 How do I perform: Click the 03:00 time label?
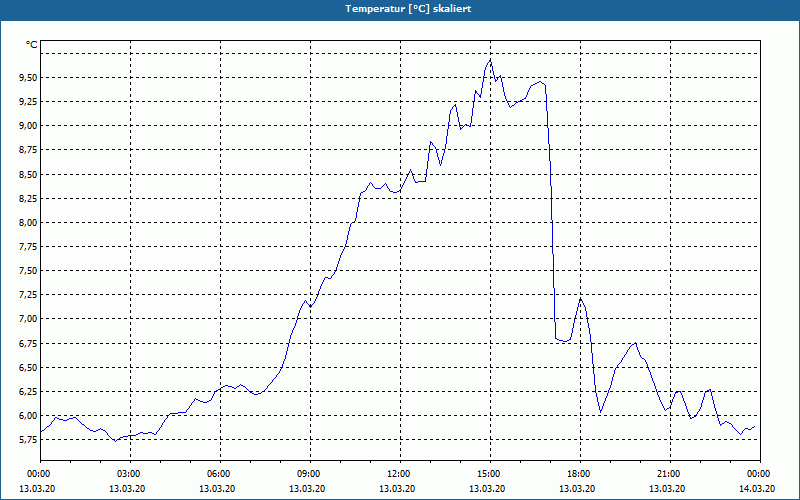128,474
